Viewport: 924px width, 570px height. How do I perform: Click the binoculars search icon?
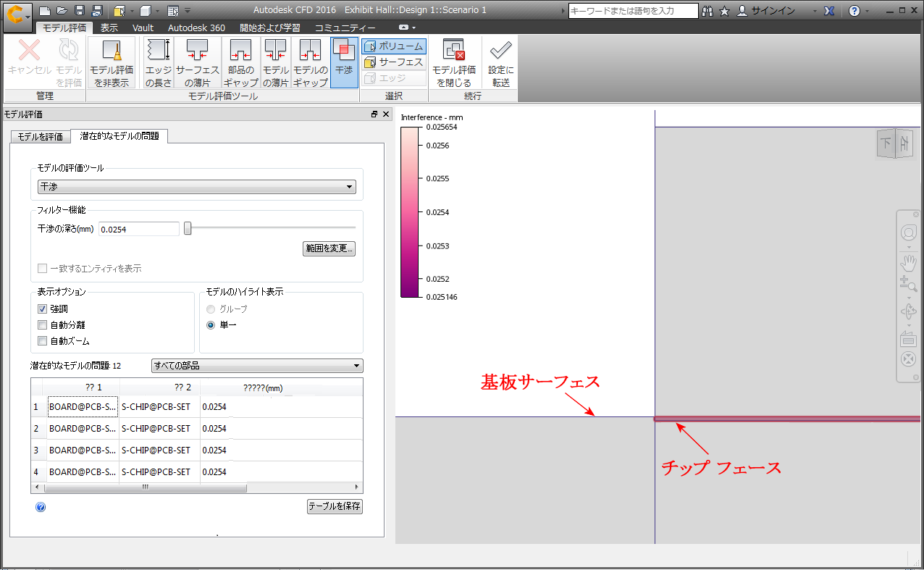pos(707,11)
